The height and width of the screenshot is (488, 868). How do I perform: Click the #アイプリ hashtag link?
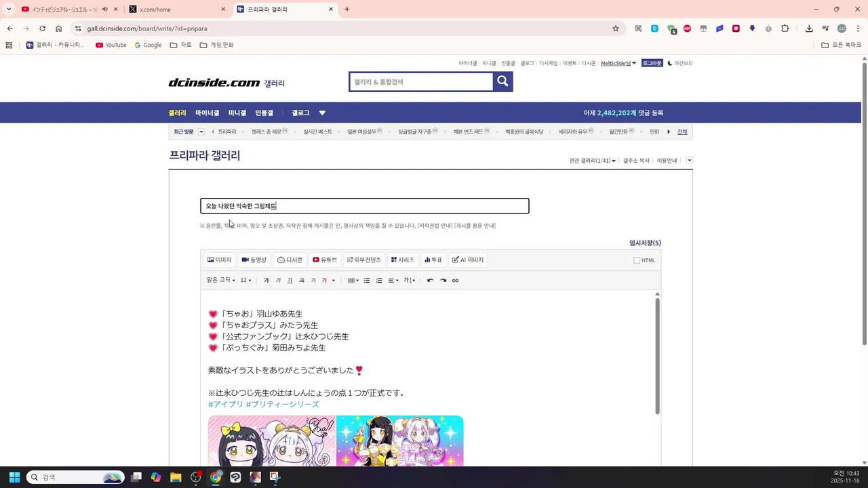225,404
